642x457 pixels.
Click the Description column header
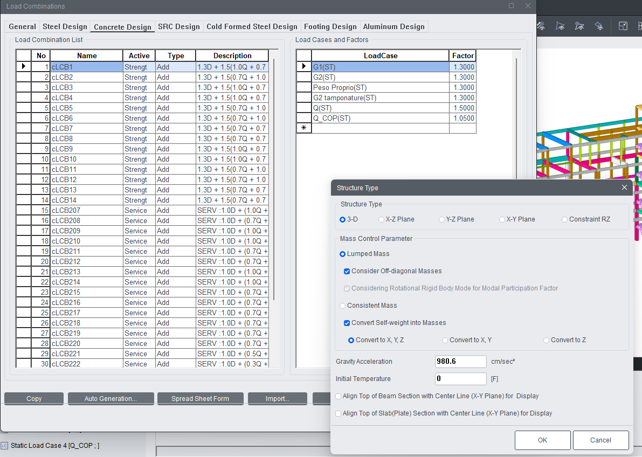232,56
